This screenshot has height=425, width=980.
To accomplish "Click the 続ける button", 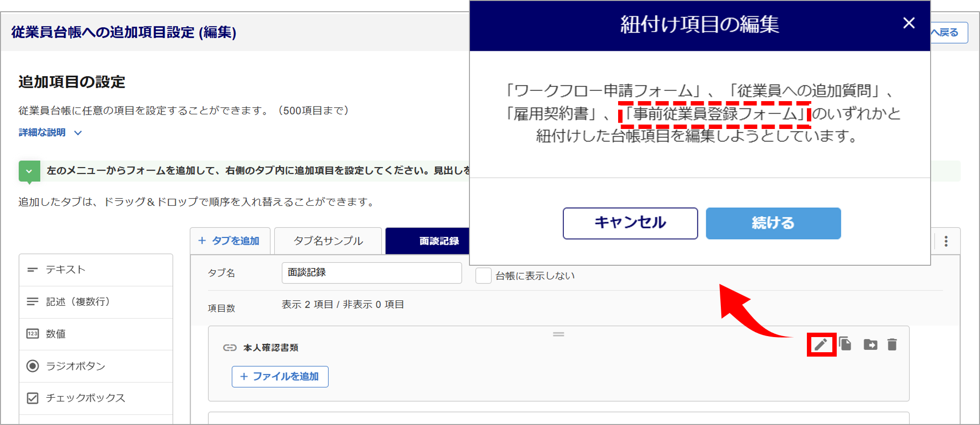I will (773, 223).
